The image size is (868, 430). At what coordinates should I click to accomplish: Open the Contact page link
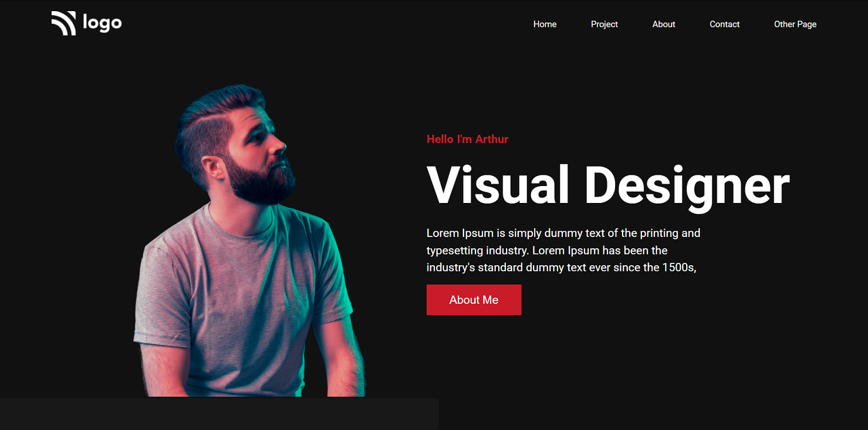point(724,24)
